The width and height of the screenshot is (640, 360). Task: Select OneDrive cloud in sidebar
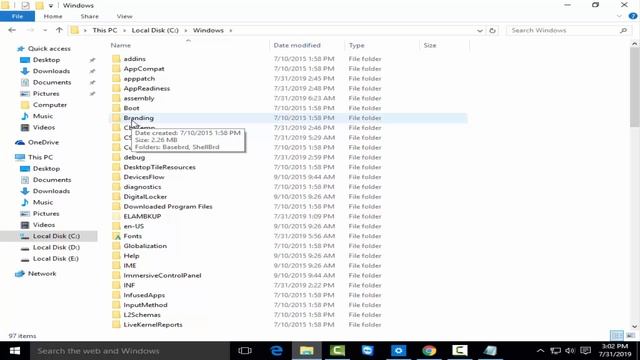(20, 142)
